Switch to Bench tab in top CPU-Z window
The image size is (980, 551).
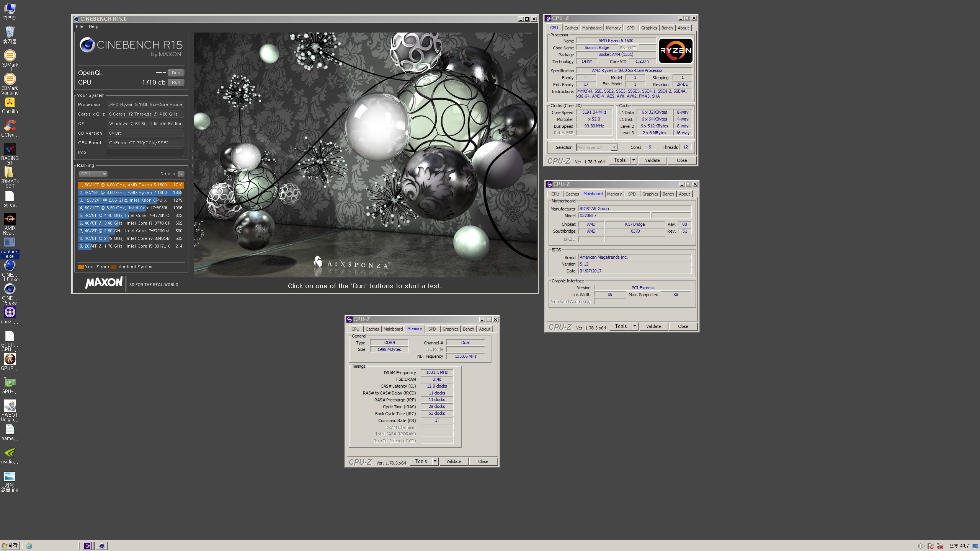pyautogui.click(x=667, y=28)
